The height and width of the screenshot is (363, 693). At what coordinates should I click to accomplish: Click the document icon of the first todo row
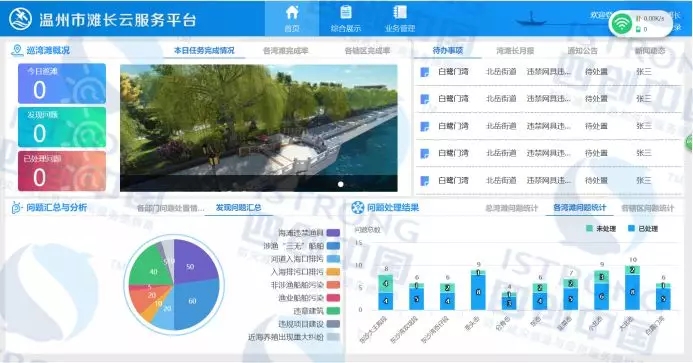coord(424,72)
